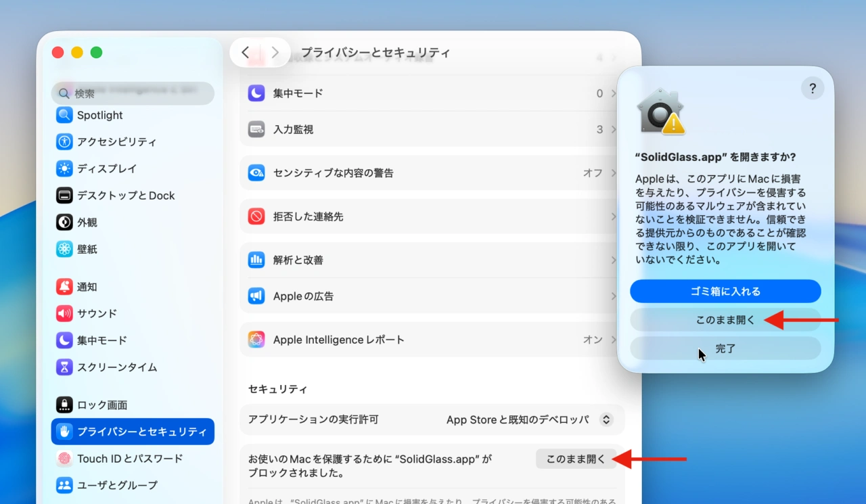Image resolution: width=866 pixels, height=504 pixels.
Task: Select the サウンド sound icon
Action: point(64,313)
